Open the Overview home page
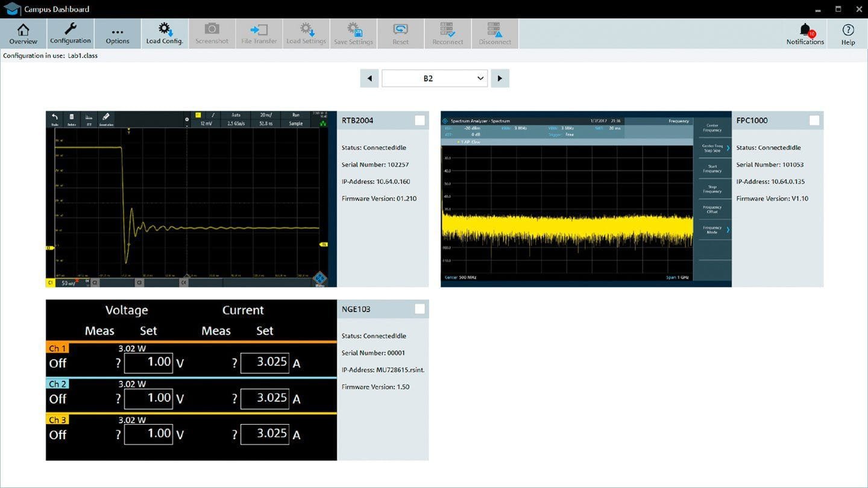868x488 pixels. (x=23, y=34)
